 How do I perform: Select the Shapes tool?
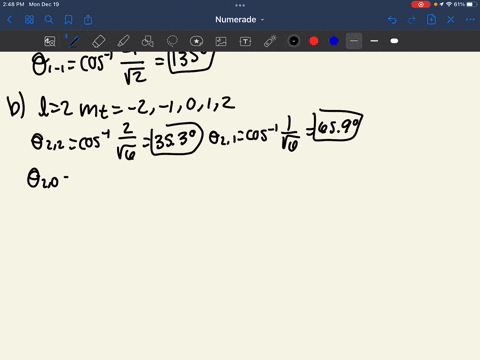(148, 41)
